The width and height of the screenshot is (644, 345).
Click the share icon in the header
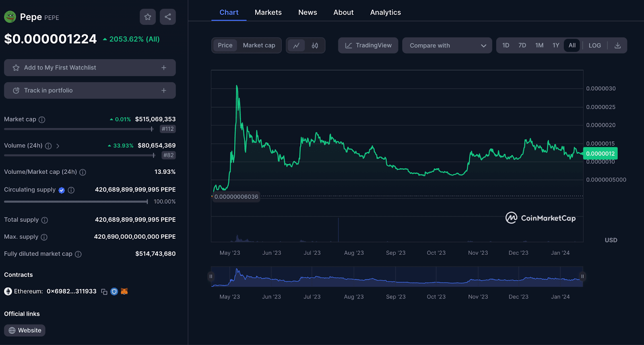tap(168, 17)
